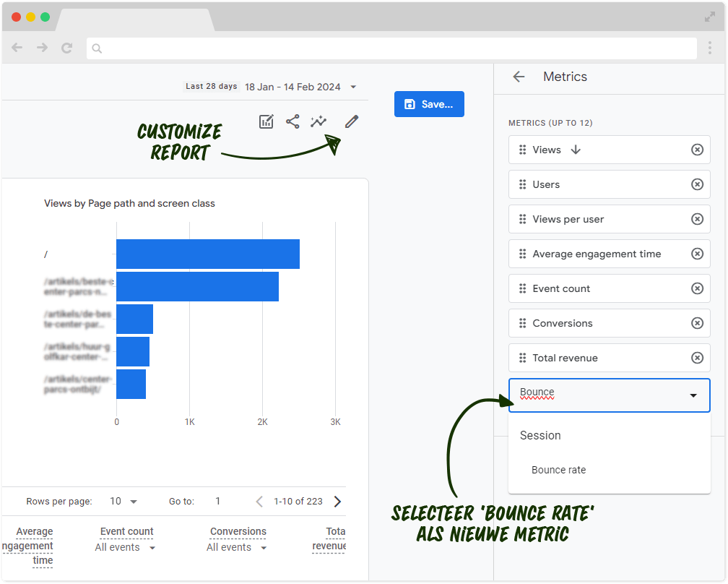Open the Conversions All events dropdown
The image size is (728, 584).
point(237,547)
